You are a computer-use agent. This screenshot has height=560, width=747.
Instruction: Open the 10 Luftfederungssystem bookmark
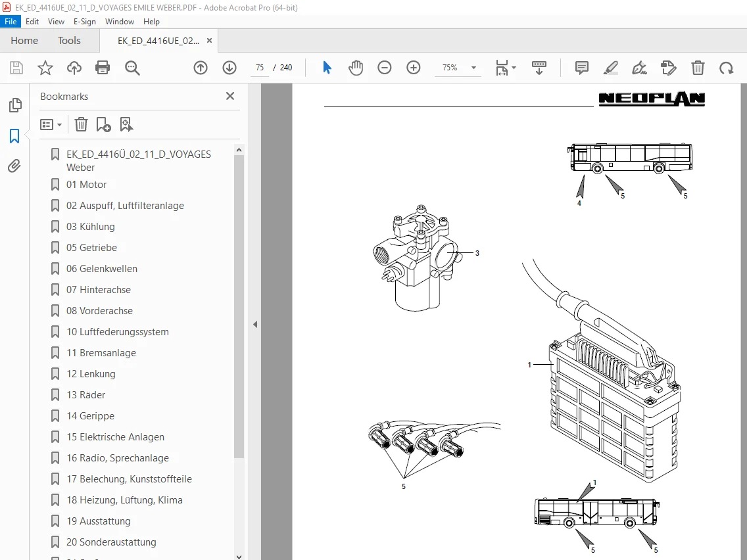point(117,331)
